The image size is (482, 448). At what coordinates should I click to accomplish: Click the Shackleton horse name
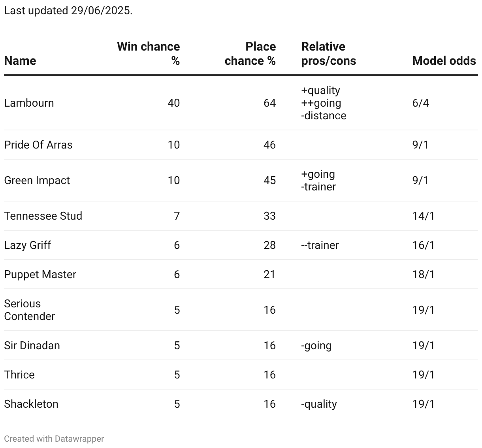[31, 404]
